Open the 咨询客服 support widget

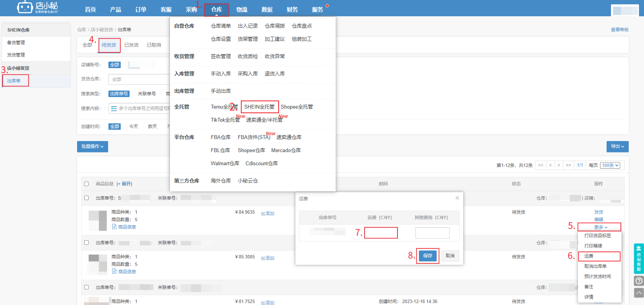click(639, 258)
